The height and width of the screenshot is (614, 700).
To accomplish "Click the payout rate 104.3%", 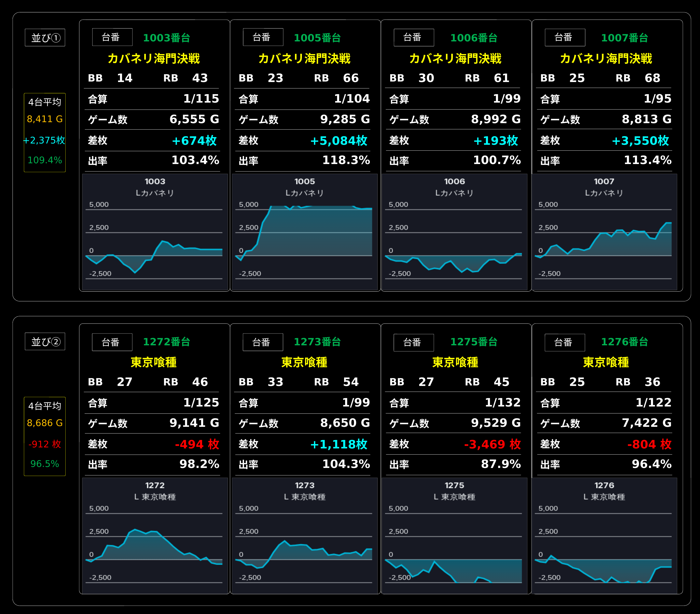I will pyautogui.click(x=346, y=464).
